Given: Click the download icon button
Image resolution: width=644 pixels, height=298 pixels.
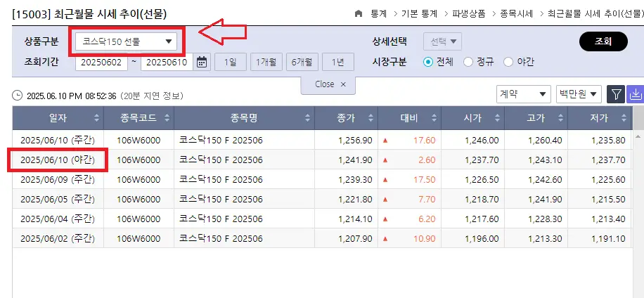Looking at the screenshot, I should [636, 94].
